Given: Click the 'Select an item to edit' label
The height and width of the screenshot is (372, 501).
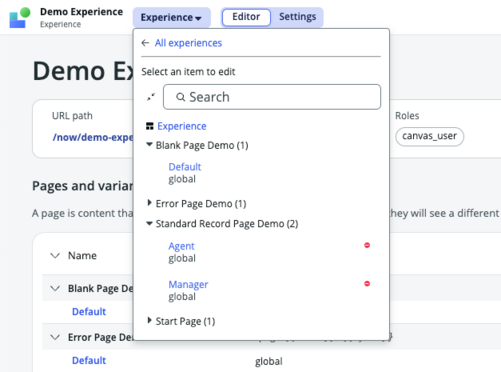Looking at the screenshot, I should click(188, 72).
